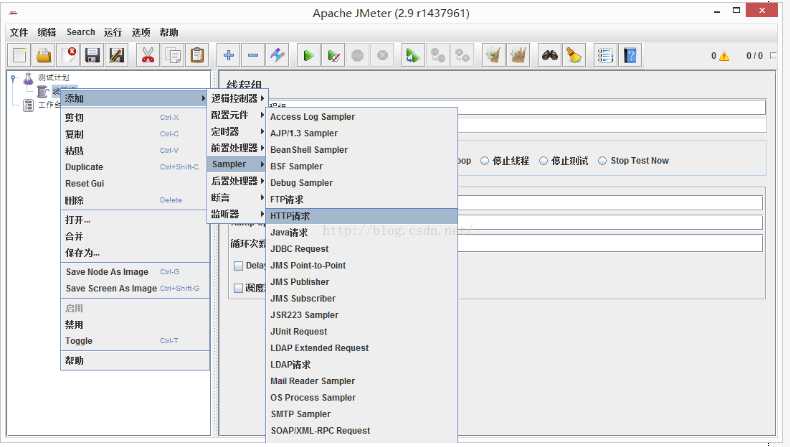Open the 运行 menu
This screenshot has width=790, height=447.
tap(113, 32)
